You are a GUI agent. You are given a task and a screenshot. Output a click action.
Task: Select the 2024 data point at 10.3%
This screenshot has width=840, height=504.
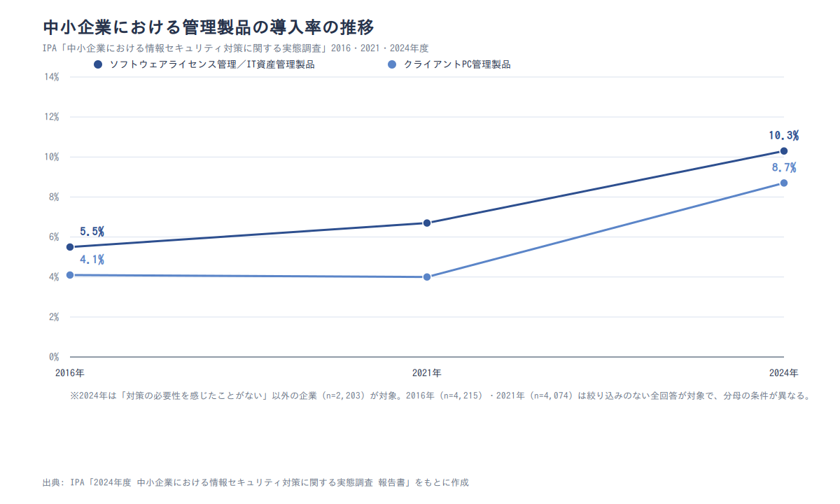pyautogui.click(x=784, y=151)
